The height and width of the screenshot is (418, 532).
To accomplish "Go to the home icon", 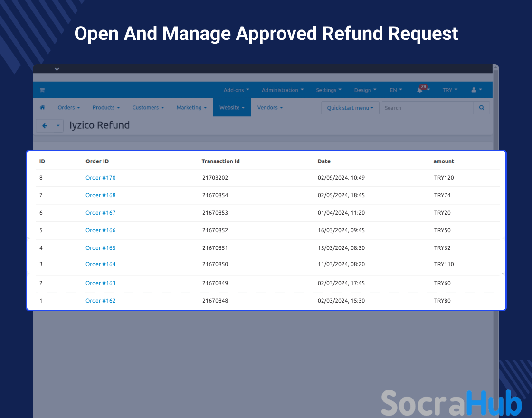I will 42,107.
